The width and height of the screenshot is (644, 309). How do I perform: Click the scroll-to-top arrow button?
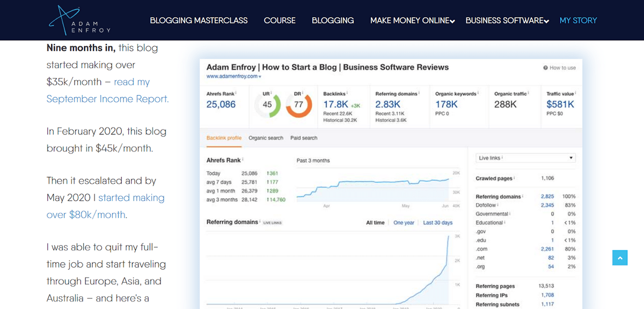(620, 258)
